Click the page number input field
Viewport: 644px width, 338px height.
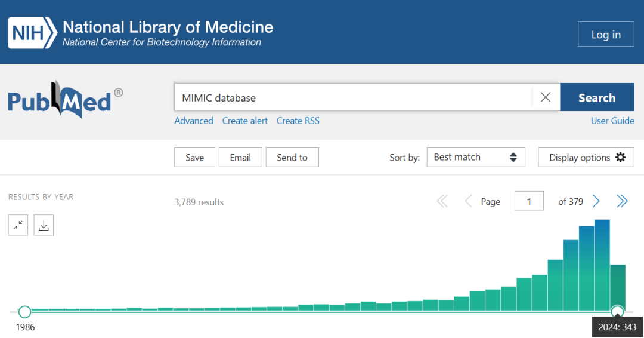(x=529, y=201)
